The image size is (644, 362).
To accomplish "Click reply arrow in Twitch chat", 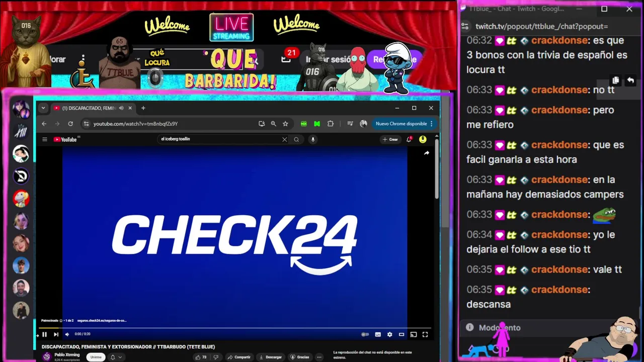I will click(x=630, y=80).
